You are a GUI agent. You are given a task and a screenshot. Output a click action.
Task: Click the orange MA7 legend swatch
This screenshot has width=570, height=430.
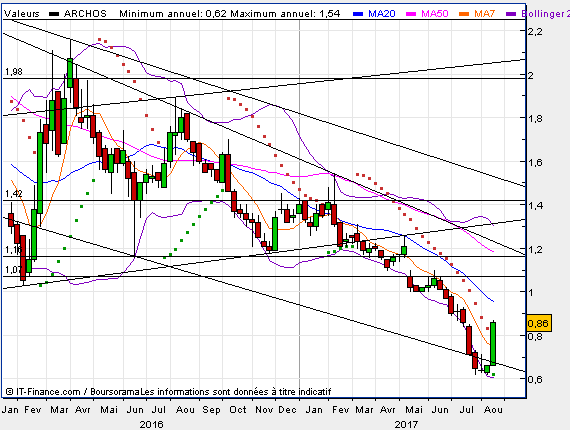tap(464, 14)
